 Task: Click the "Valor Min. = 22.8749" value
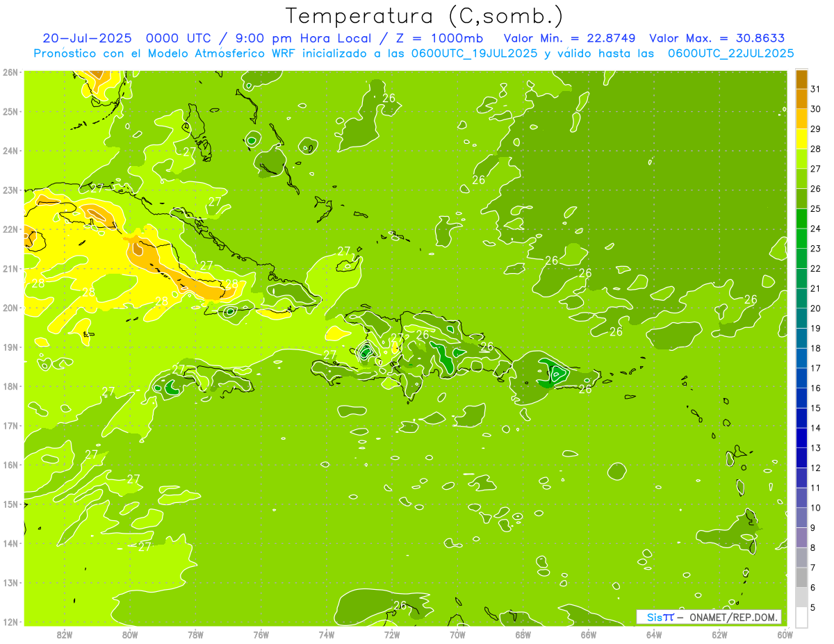tap(569, 38)
